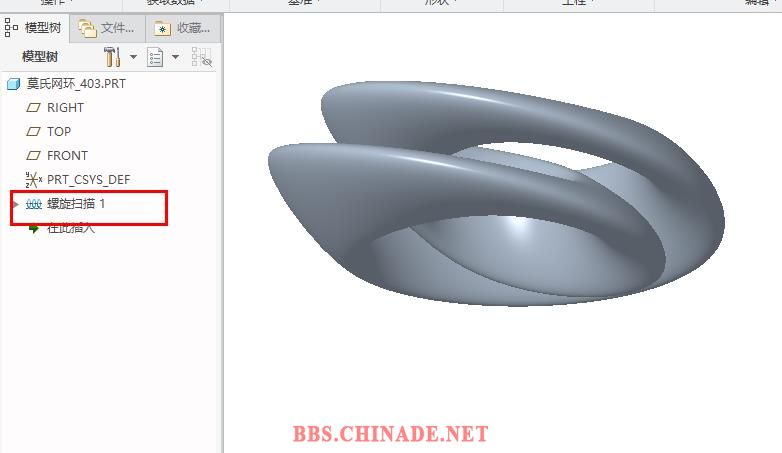782x453 pixels.
Task: Click the green arrow insert-here icon
Action: (x=33, y=228)
